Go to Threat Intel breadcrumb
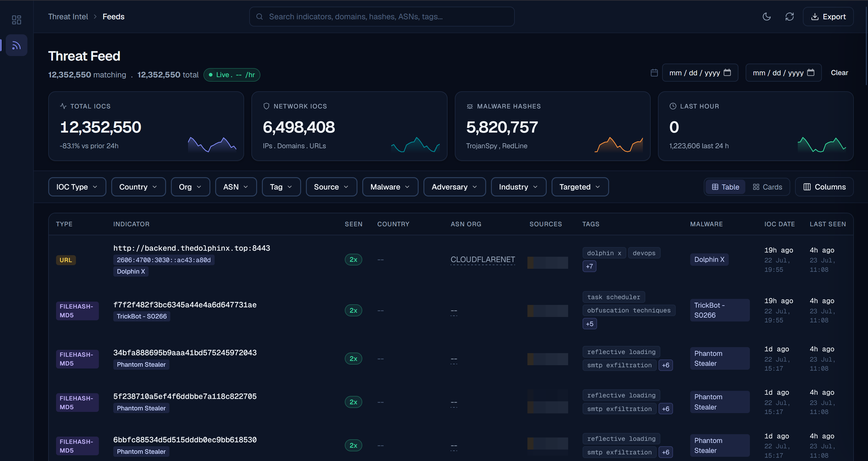This screenshot has height=461, width=868. 68,17
